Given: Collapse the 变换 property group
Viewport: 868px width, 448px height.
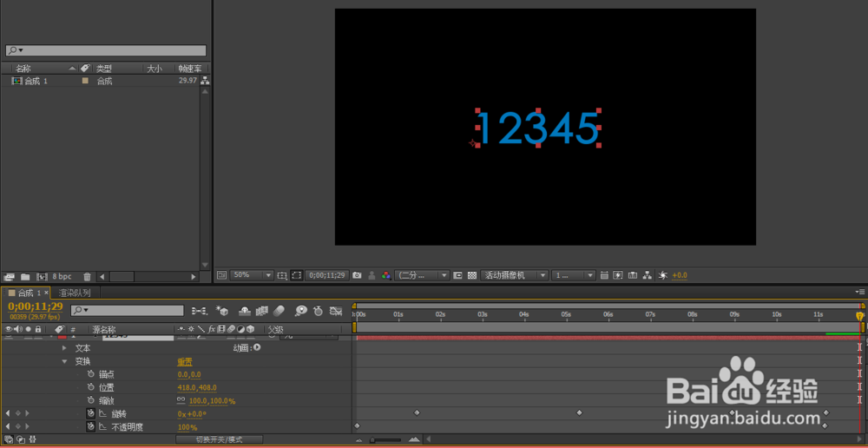Looking at the screenshot, I should point(64,361).
